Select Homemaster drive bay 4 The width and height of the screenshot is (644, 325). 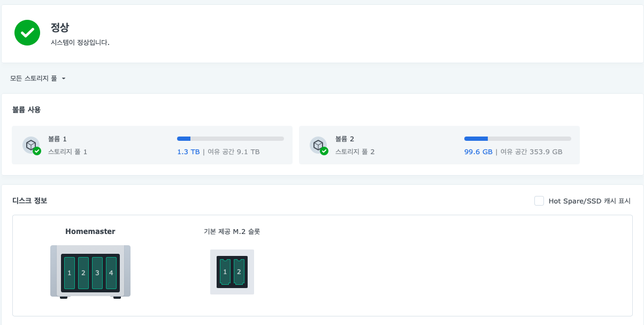111,273
